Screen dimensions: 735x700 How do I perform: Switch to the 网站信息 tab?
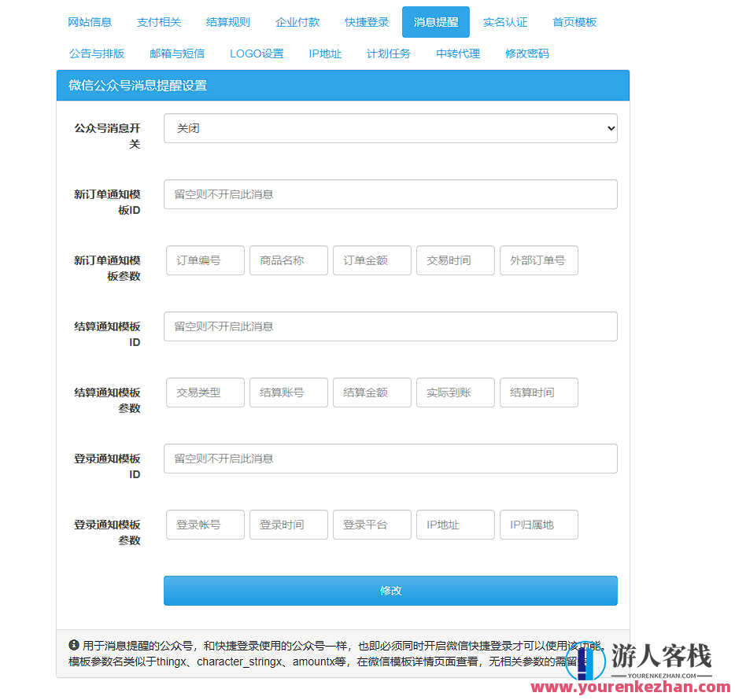[91, 22]
